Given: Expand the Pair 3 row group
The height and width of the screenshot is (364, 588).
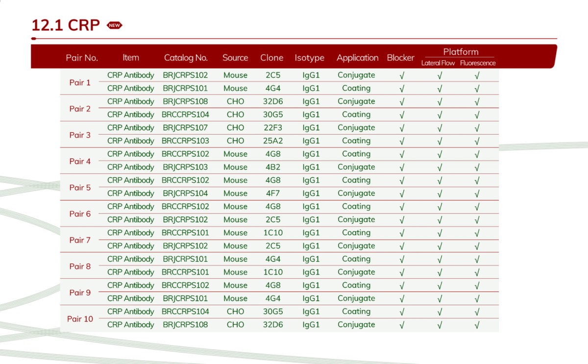Looking at the screenshot, I should pyautogui.click(x=80, y=134).
